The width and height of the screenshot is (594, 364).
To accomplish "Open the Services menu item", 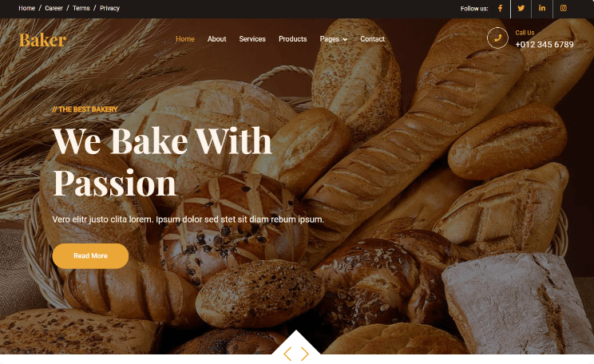I will click(x=252, y=39).
